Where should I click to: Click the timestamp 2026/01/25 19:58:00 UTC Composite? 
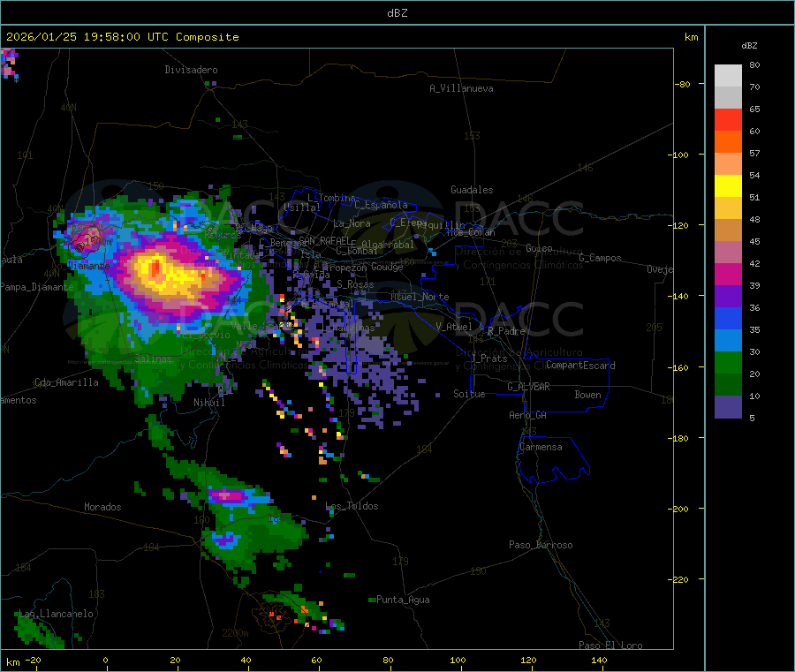(x=122, y=37)
